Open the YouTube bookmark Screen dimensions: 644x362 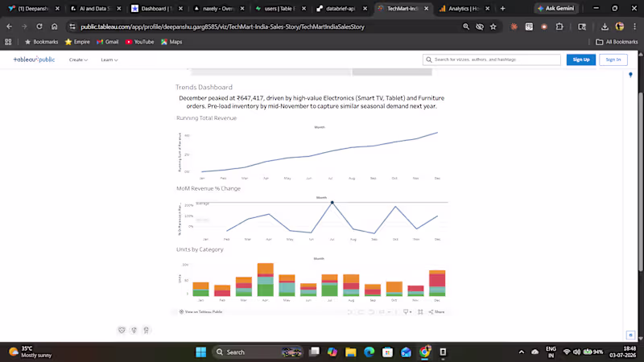[139, 42]
